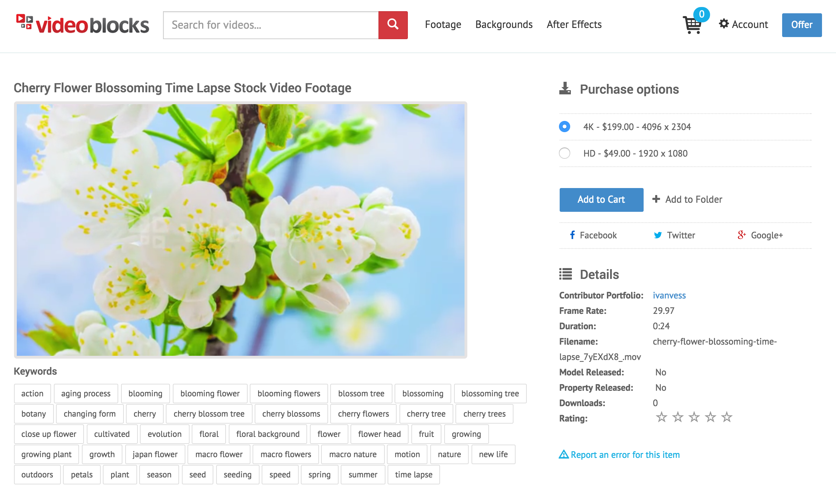
Task: Click the red search magnifier button
Action: click(393, 25)
